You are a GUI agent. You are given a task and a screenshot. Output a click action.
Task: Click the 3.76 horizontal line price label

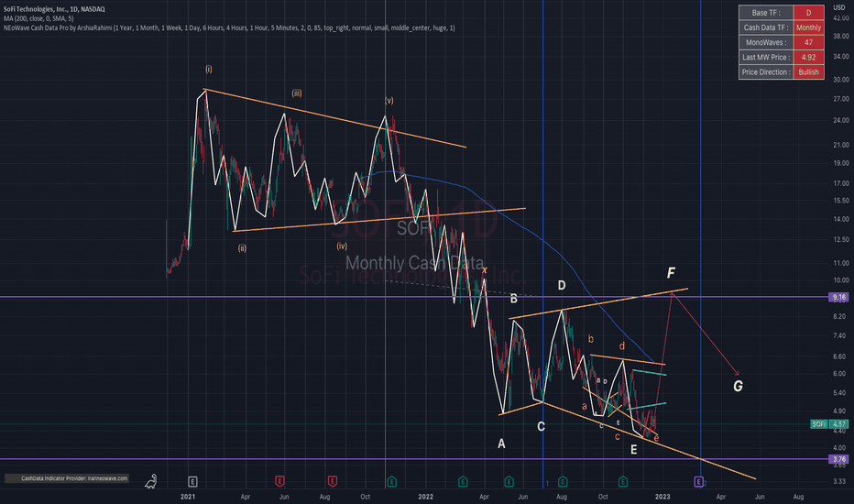pos(839,459)
